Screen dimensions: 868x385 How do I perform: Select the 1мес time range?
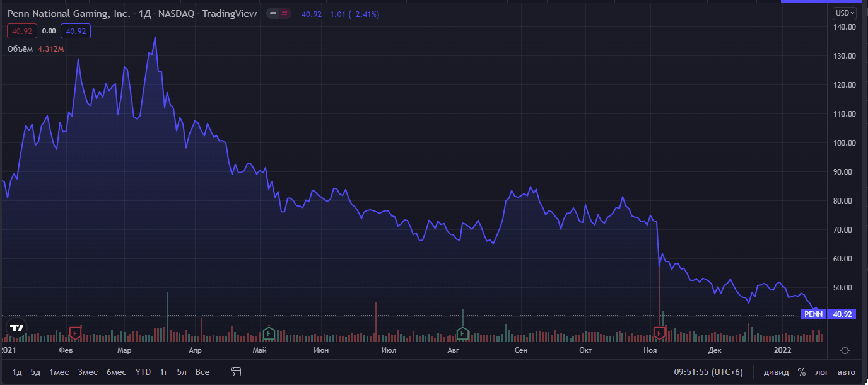pos(59,372)
